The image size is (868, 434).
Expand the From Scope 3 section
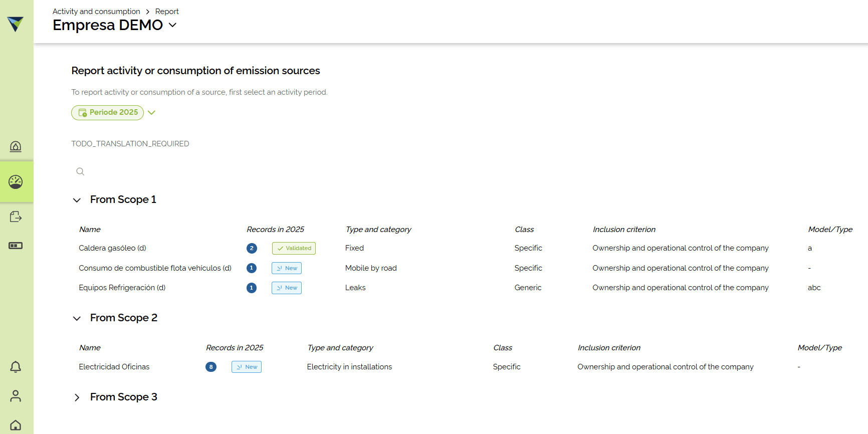[x=77, y=397]
